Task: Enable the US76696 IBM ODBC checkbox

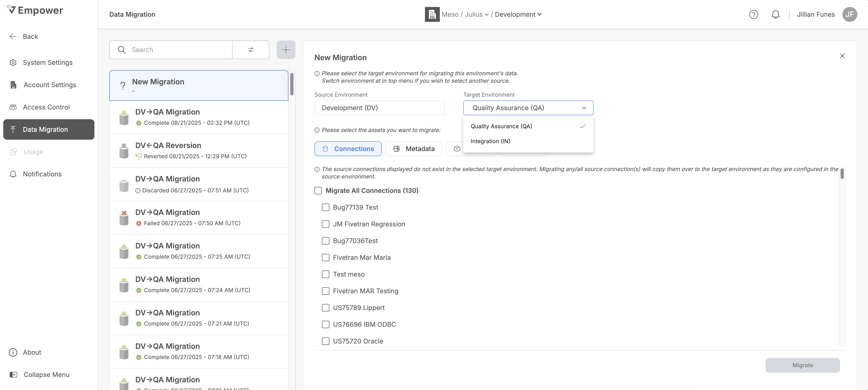Action: tap(326, 324)
